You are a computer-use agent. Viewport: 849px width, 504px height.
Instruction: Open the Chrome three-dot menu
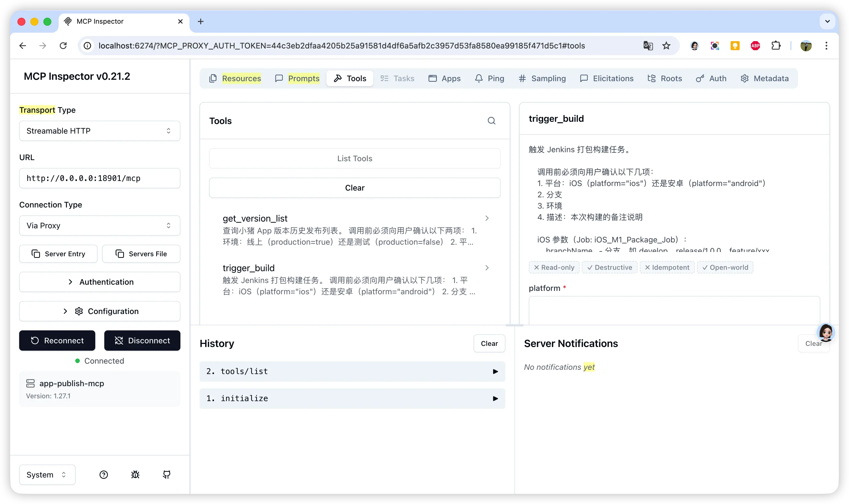point(826,45)
